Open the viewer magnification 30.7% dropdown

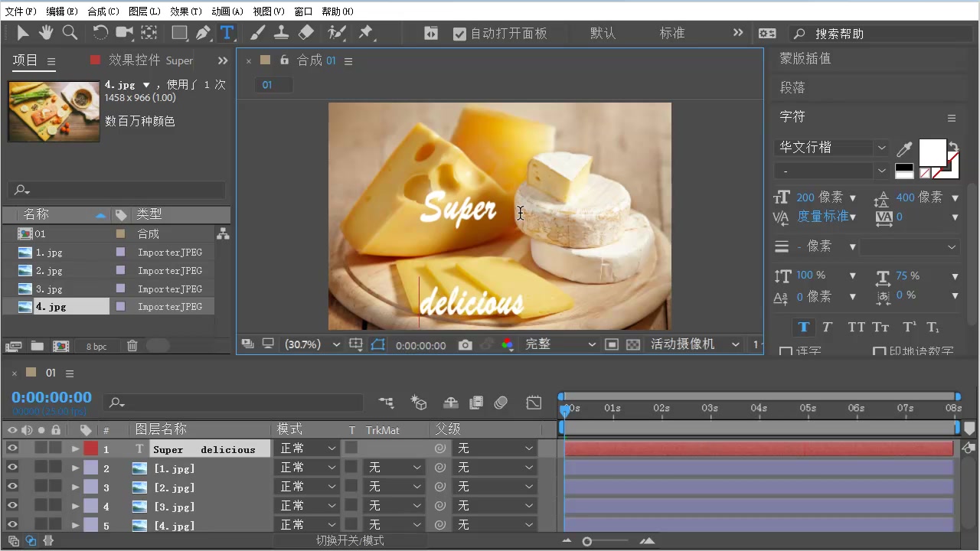pyautogui.click(x=312, y=345)
